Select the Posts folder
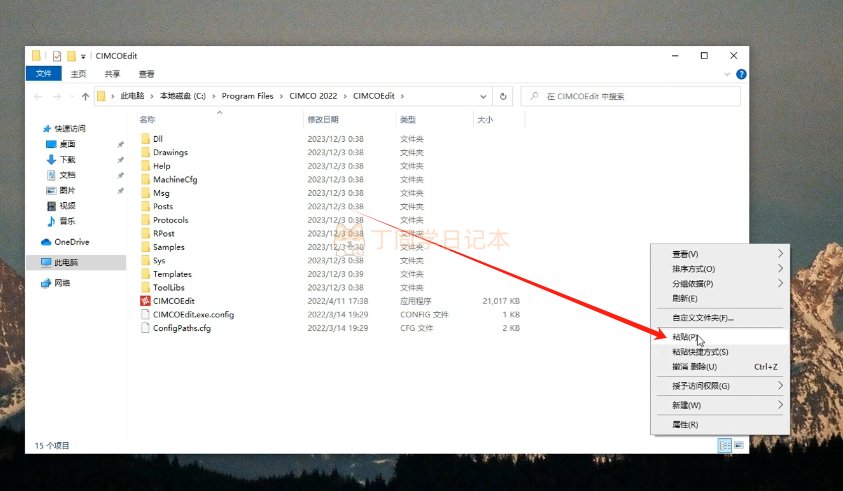The width and height of the screenshot is (843, 491). coord(162,206)
